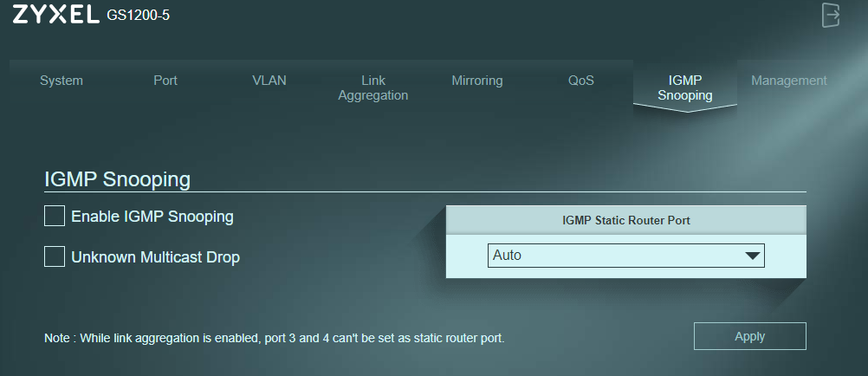Screen dimensions: 868x376
Task: Click the link aggregation note text
Action: 274,338
